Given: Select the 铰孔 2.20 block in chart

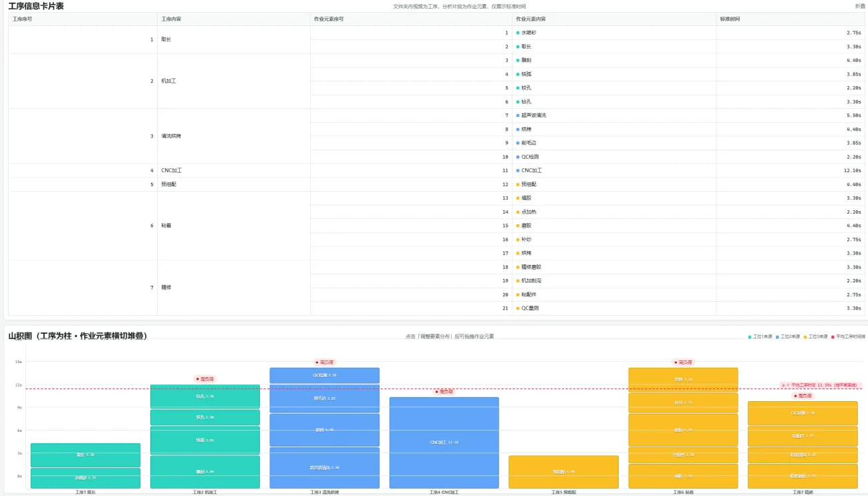Looking at the screenshot, I should click(205, 417).
